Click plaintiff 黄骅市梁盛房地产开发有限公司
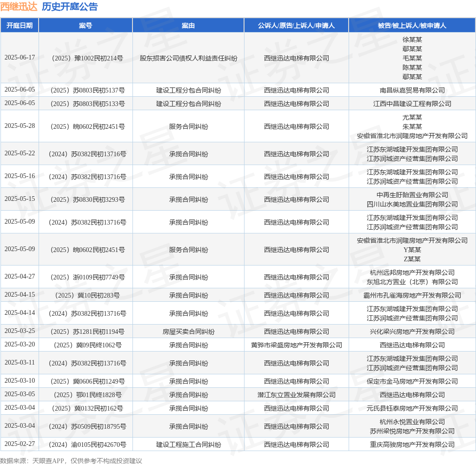The height and width of the screenshot is (465, 476). click(296, 345)
